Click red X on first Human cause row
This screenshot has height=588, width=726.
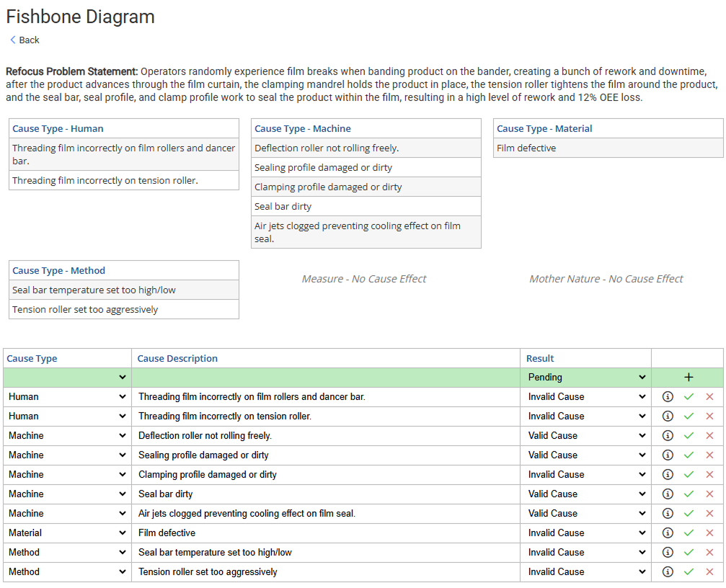tap(709, 397)
